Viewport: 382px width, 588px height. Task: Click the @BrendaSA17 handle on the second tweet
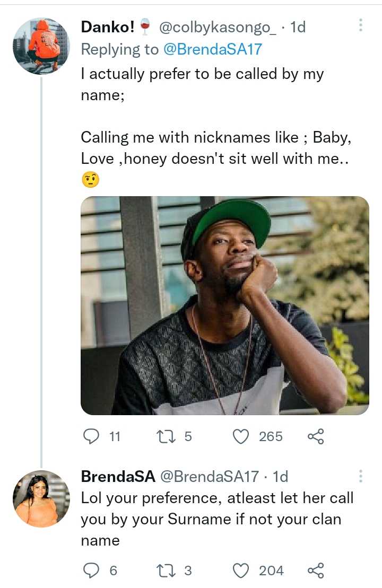pyautogui.click(x=209, y=477)
